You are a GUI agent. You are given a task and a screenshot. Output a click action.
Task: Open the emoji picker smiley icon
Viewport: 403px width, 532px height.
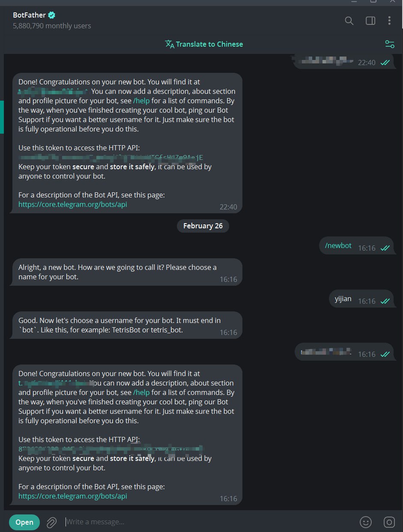tap(365, 522)
